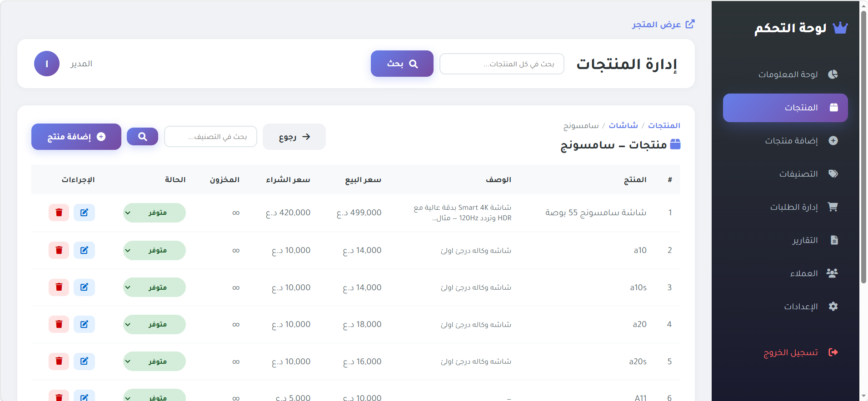
Task: Click the external link icon near عرض المتجر
Action: click(x=690, y=24)
